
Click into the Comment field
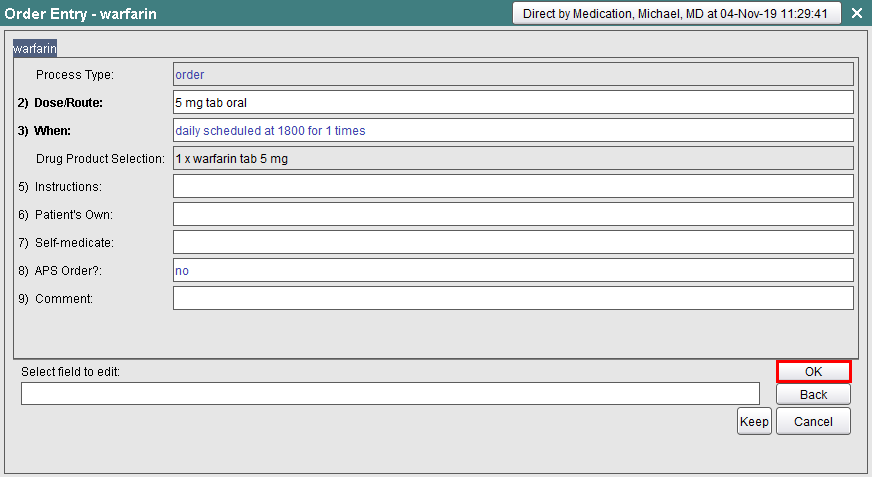coord(513,298)
